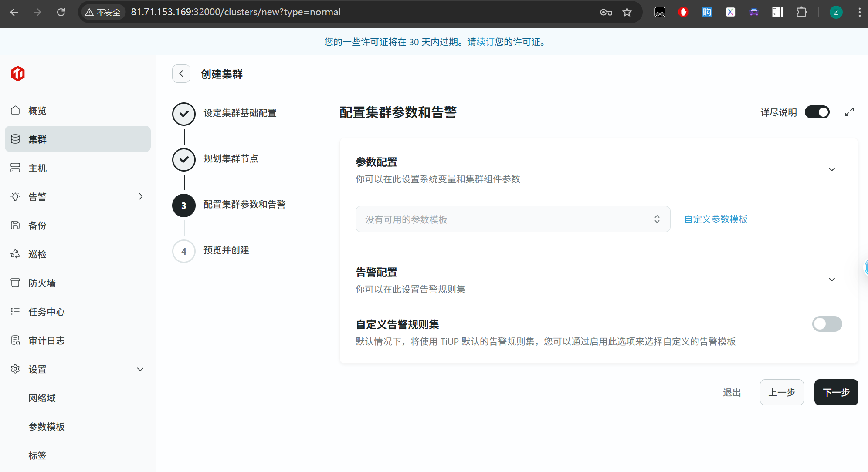Image resolution: width=868 pixels, height=472 pixels.
Task: Collapse the 参数配置 section chevron
Action: [x=831, y=169]
